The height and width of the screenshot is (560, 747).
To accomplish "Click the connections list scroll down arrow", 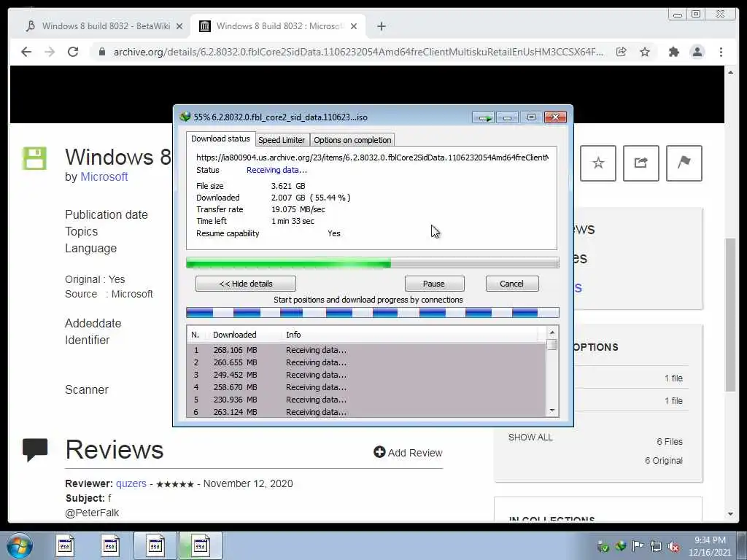I will [x=552, y=411].
